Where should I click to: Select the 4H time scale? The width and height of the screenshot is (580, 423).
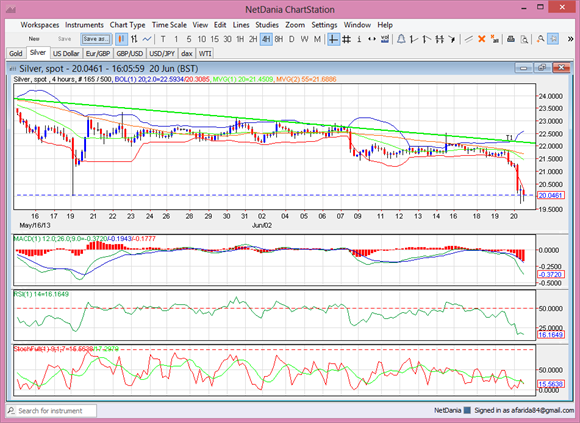pos(266,39)
